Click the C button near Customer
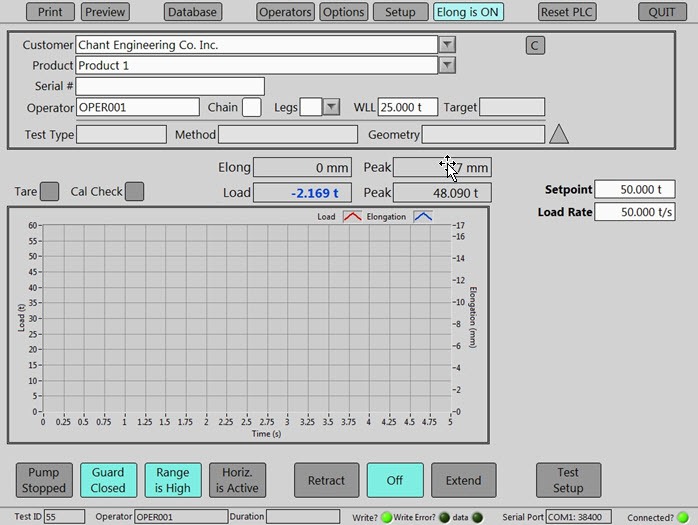The height and width of the screenshot is (525, 698). tap(535, 45)
